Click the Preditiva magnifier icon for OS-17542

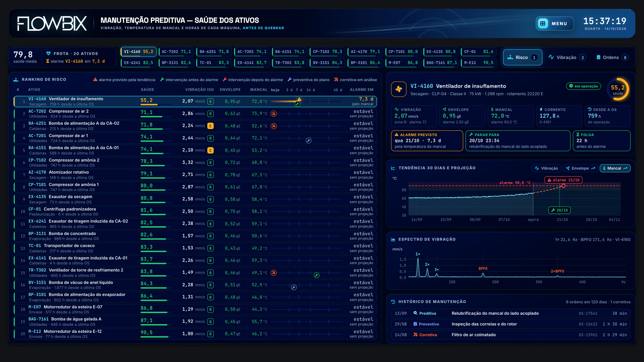pyautogui.click(x=416, y=313)
